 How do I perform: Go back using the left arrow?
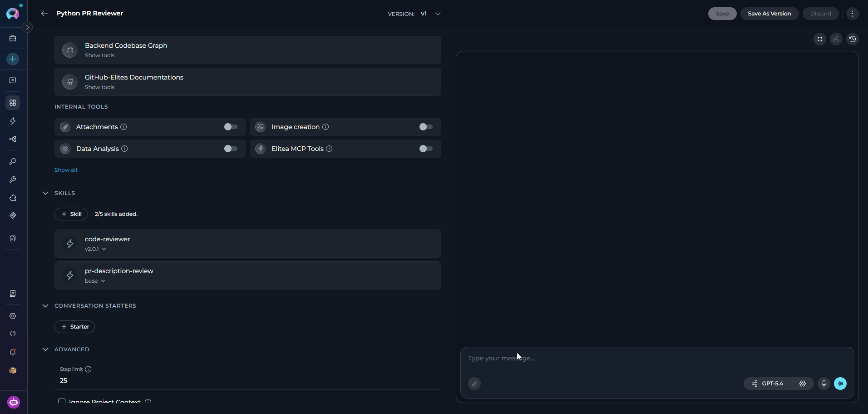point(44,14)
